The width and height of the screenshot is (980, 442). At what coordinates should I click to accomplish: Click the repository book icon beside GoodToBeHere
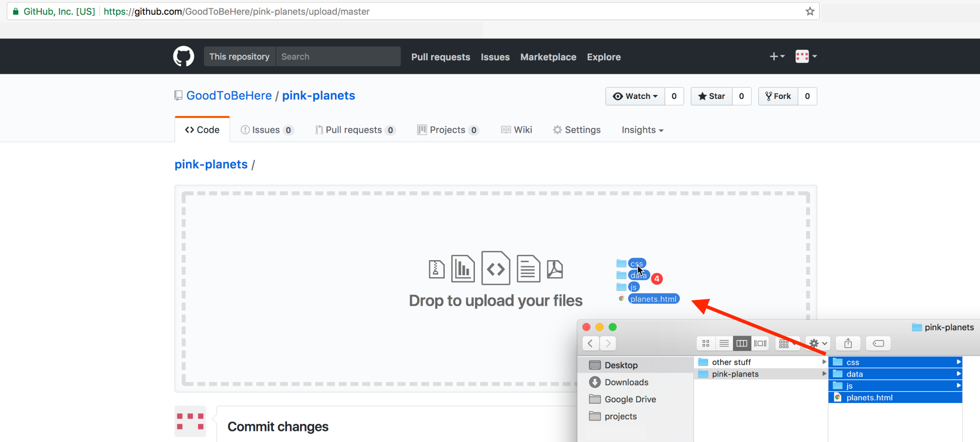[x=178, y=95]
